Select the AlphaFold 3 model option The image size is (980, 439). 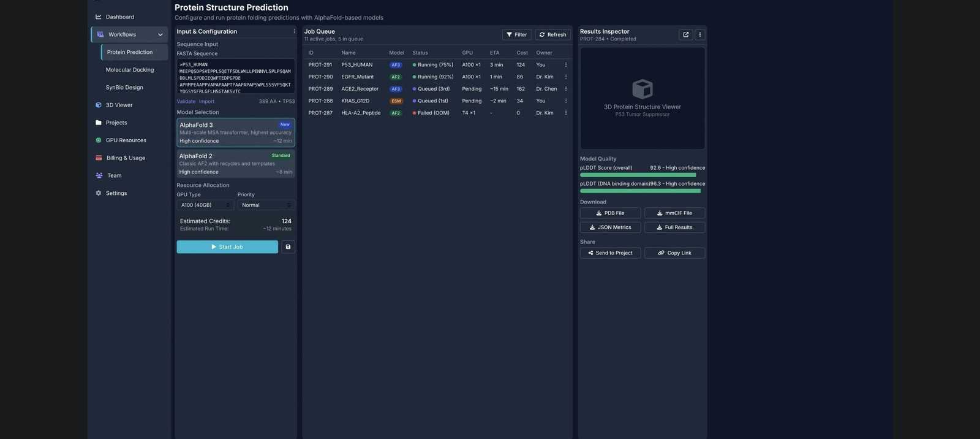pos(235,132)
